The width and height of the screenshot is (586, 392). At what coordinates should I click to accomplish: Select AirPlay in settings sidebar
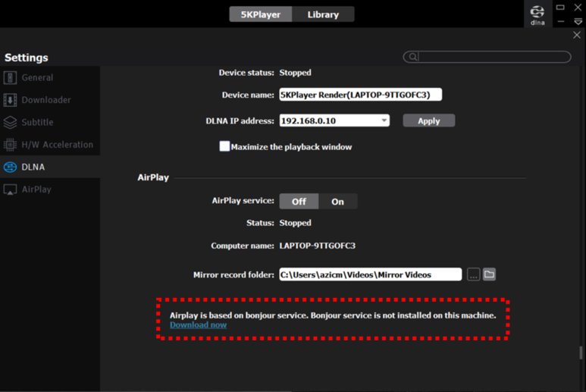(50, 190)
